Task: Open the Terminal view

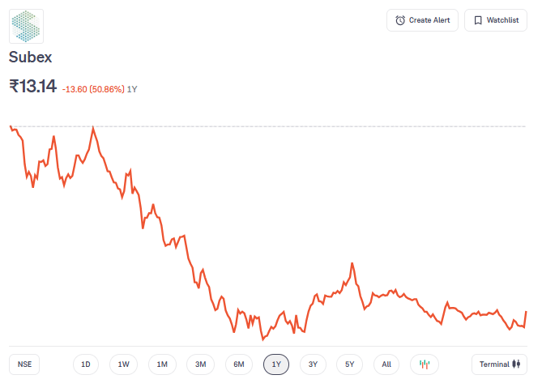Action: (499, 364)
